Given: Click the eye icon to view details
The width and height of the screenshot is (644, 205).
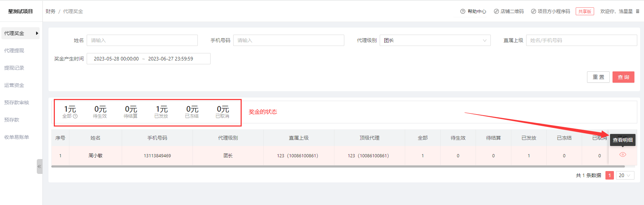Looking at the screenshot, I should 623,154.
